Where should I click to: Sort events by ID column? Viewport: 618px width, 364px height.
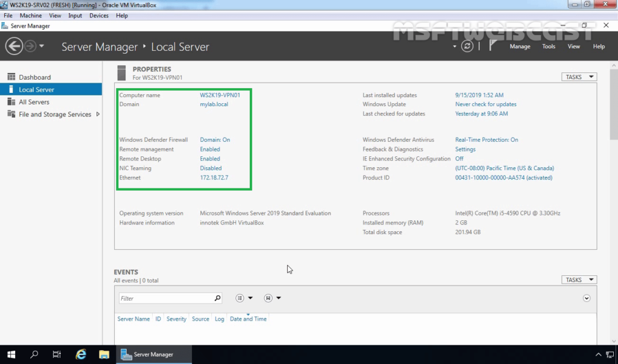158,319
